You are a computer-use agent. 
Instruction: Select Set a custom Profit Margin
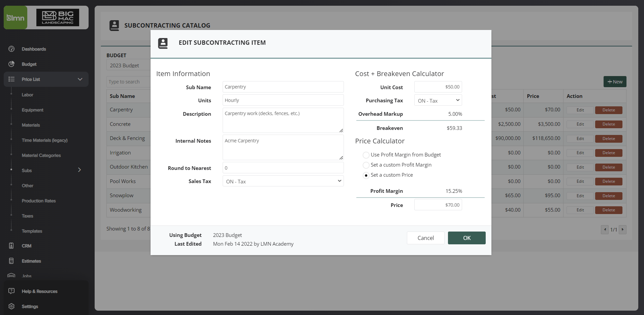click(x=366, y=165)
